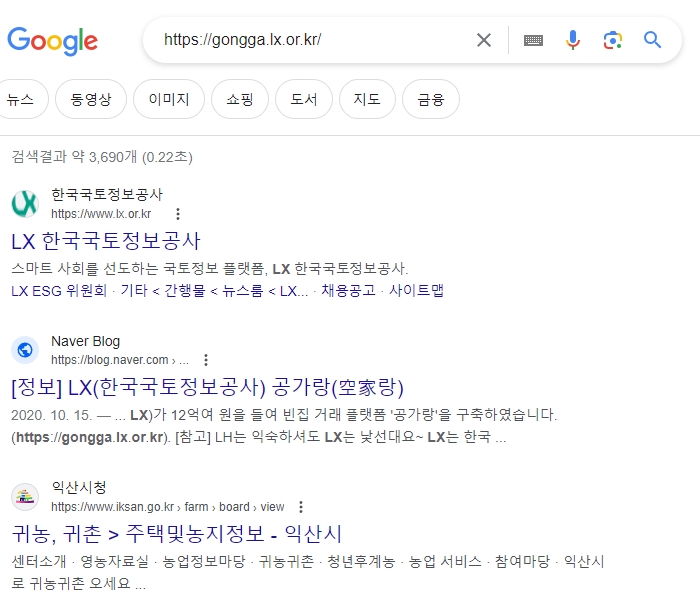This screenshot has height=612, width=700.
Task: Click the magnifier search button
Action: pyautogui.click(x=652, y=40)
